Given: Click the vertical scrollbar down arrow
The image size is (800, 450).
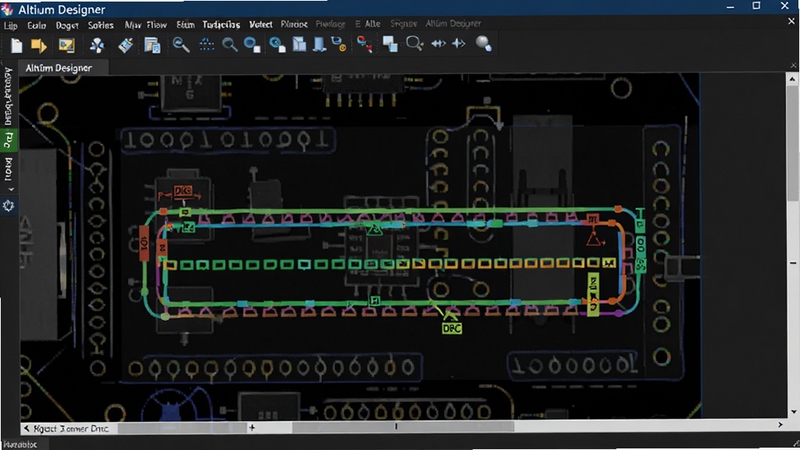Looking at the screenshot, I should pyautogui.click(x=793, y=412).
